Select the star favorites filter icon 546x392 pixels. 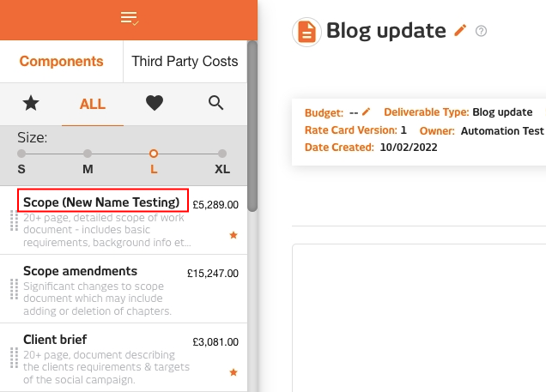(31, 103)
